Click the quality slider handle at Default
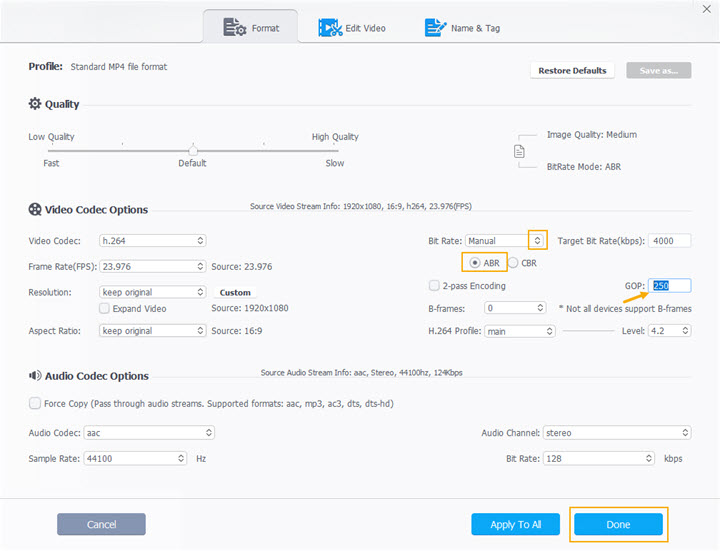Viewport: 720px width, 551px height. coord(193,150)
